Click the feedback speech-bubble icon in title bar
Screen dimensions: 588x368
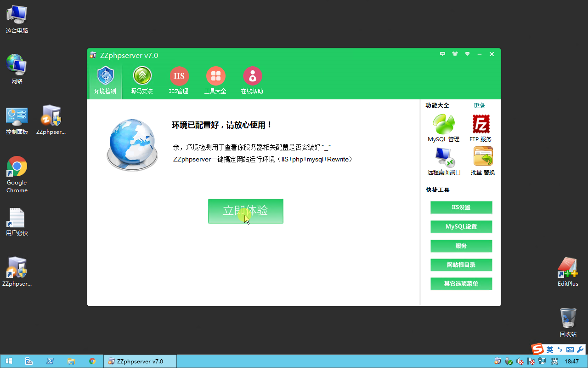click(x=442, y=54)
